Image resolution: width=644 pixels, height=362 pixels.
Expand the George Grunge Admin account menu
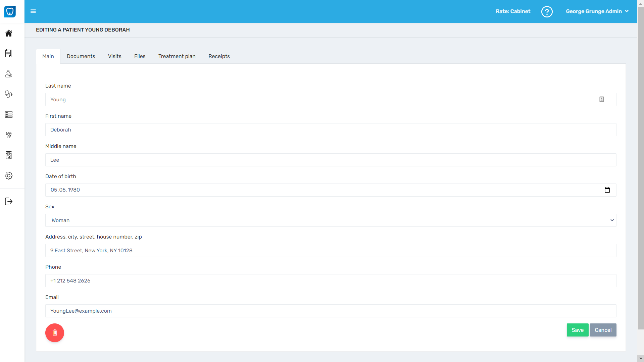tap(597, 11)
